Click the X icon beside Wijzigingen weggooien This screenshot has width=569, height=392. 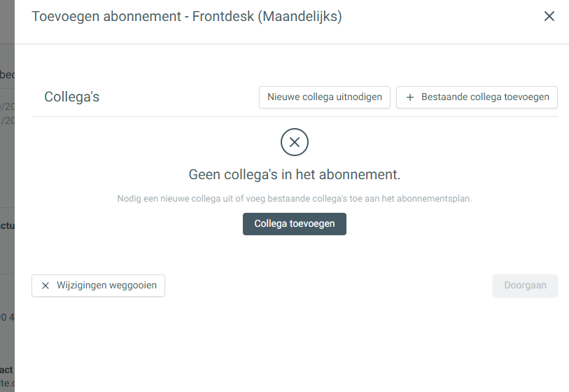(45, 286)
